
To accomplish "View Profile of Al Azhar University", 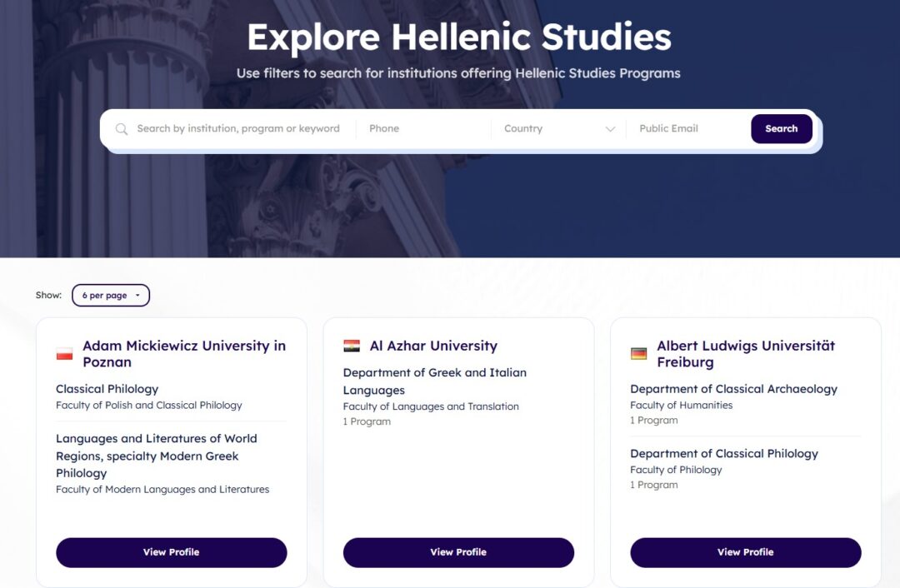I will coord(458,552).
